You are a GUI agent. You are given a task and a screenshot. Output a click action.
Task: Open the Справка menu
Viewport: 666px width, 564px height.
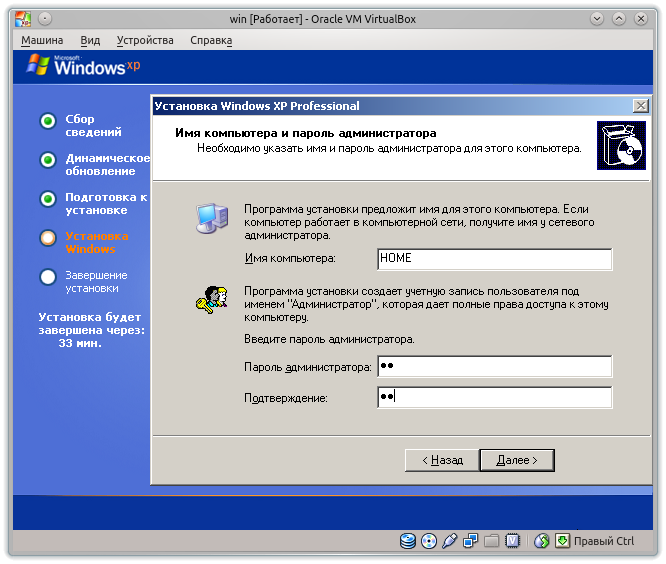pos(210,40)
